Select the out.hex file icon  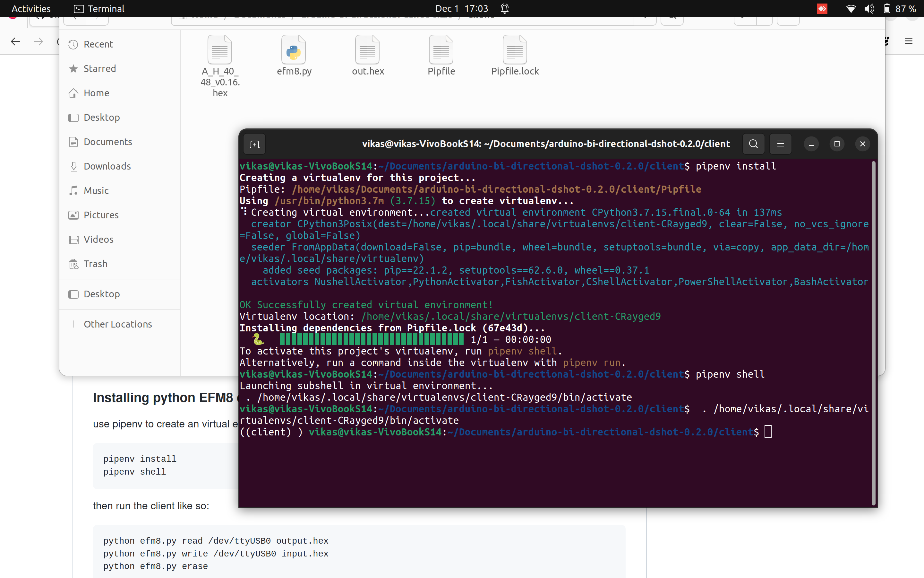pyautogui.click(x=367, y=50)
